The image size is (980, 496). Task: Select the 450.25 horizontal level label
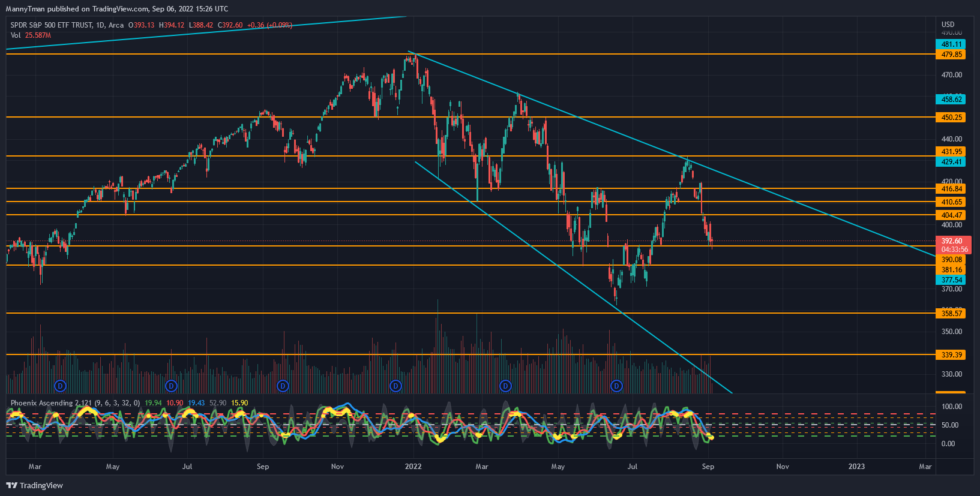pos(951,118)
